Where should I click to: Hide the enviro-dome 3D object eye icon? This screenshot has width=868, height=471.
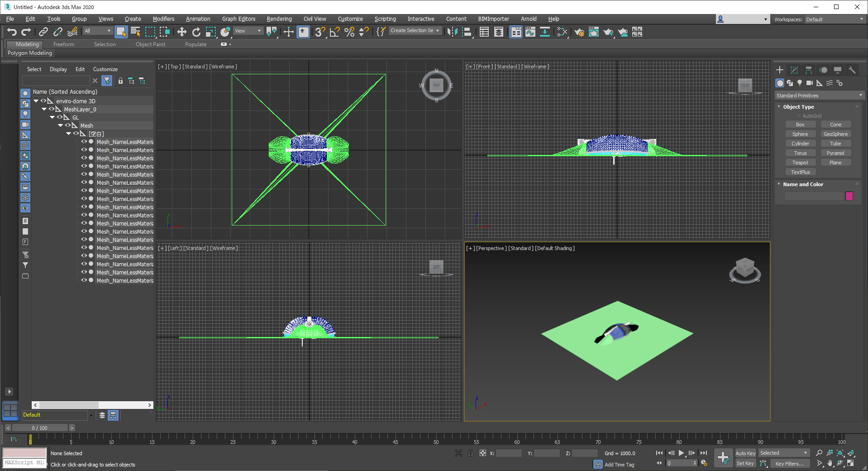(x=43, y=101)
